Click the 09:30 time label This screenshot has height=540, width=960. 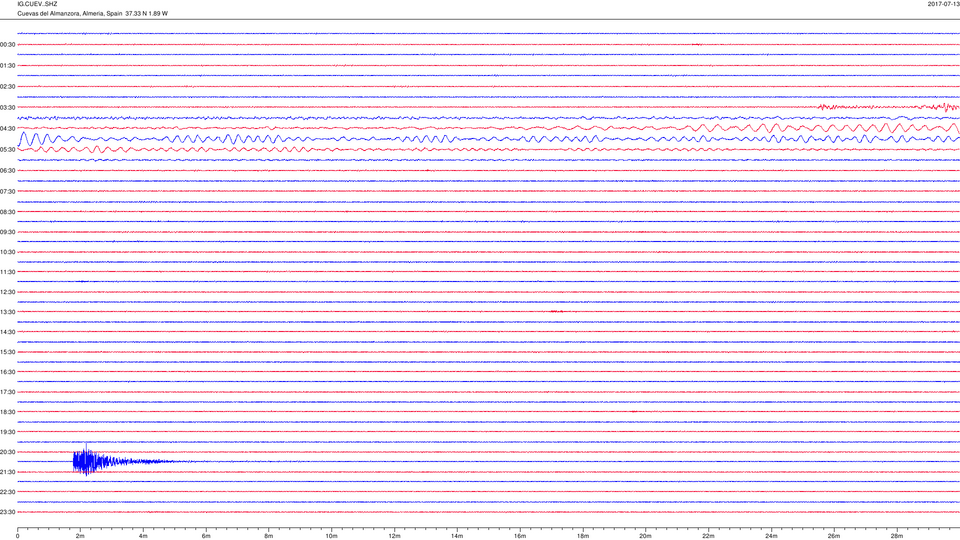7,232
